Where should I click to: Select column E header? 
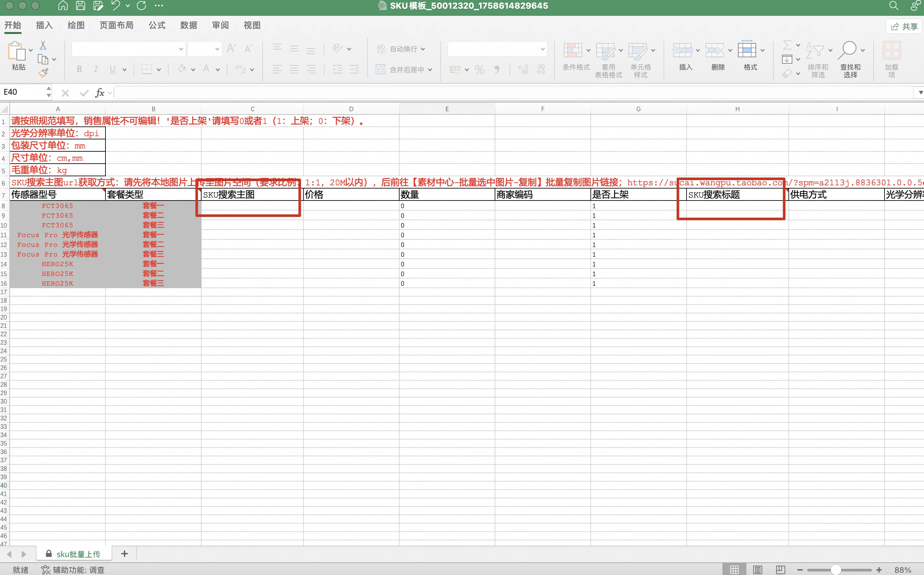point(447,109)
